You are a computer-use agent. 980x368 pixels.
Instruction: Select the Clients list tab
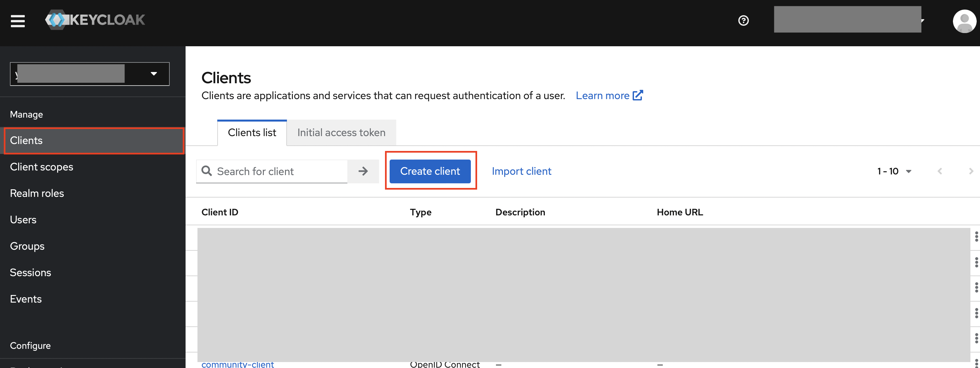pyautogui.click(x=252, y=132)
